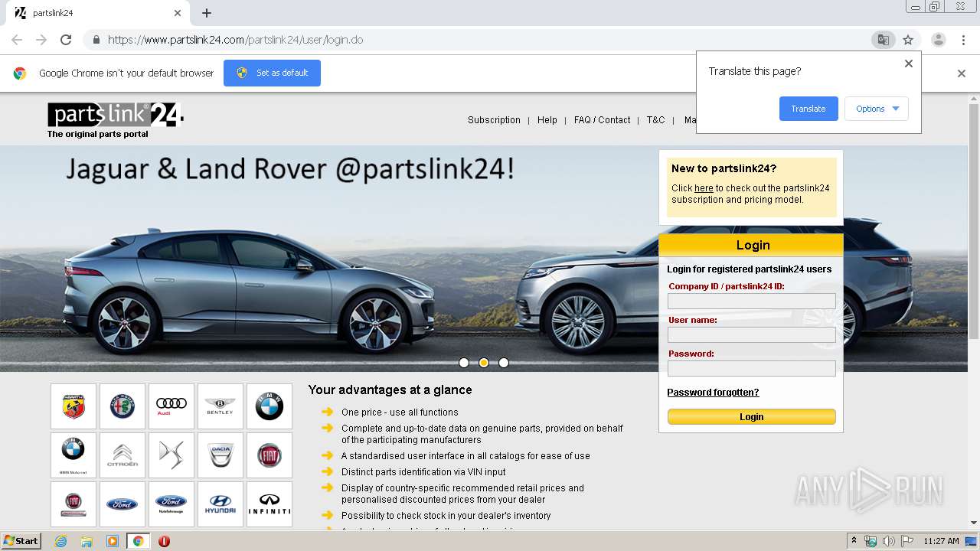Open the Dacia brand logo
Image resolution: width=980 pixels, height=551 pixels.
click(x=220, y=455)
